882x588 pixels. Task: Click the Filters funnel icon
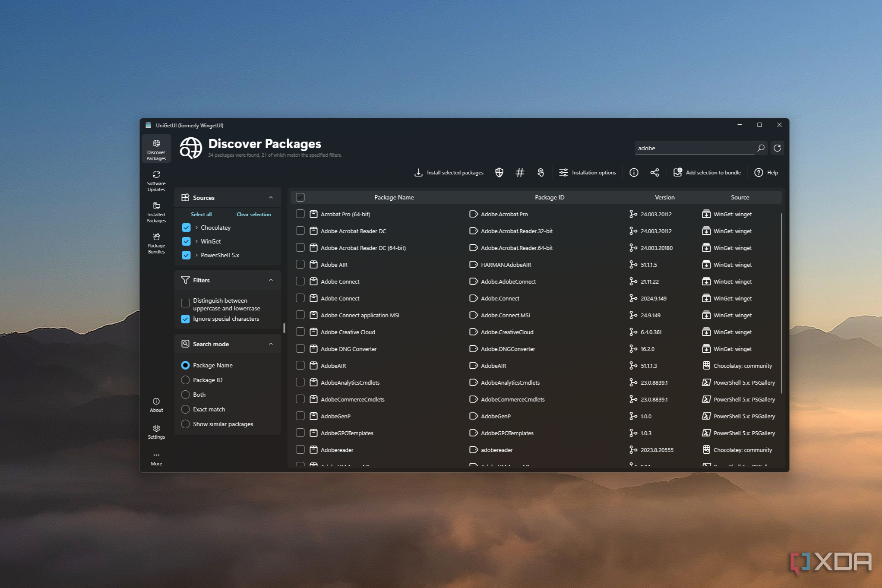(x=185, y=280)
